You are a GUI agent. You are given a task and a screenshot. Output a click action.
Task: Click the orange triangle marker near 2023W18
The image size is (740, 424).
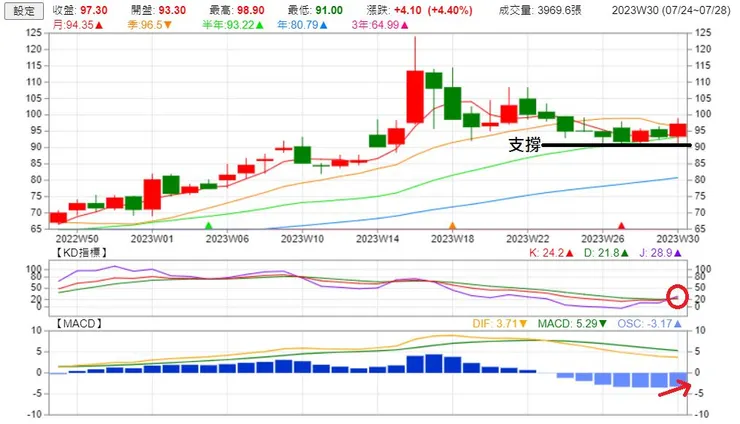[453, 226]
